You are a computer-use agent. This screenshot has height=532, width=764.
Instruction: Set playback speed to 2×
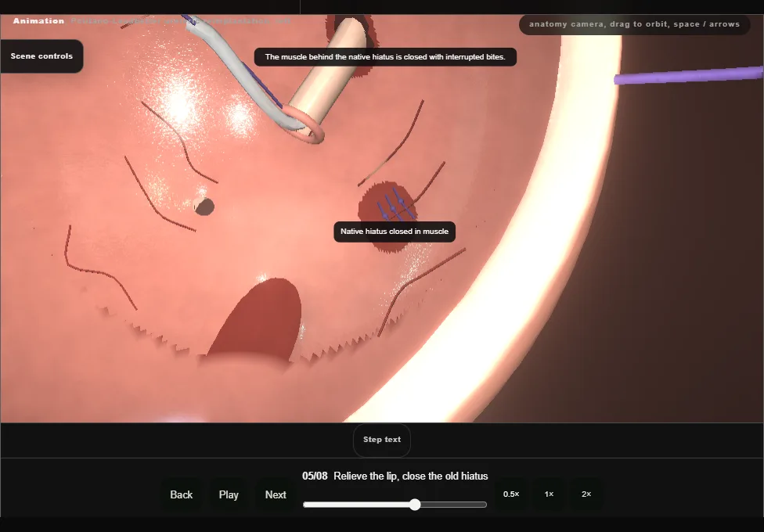click(x=586, y=494)
